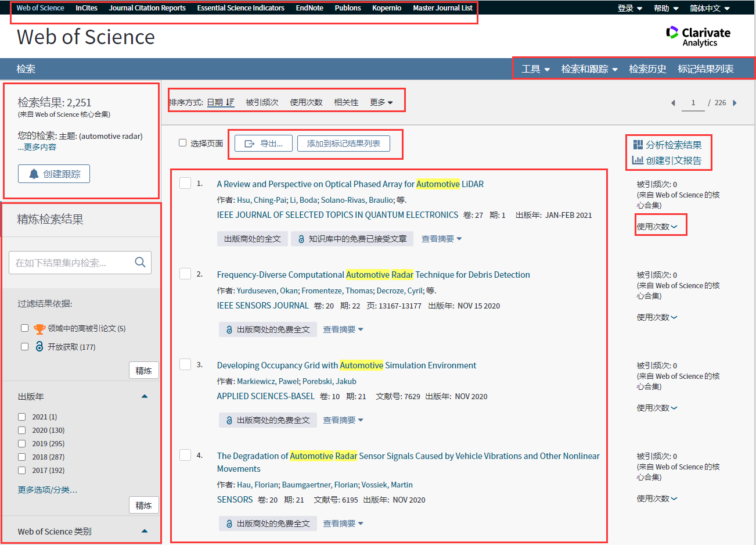Click 精炼 button under publication years
This screenshot has width=756, height=545.
pyautogui.click(x=143, y=505)
